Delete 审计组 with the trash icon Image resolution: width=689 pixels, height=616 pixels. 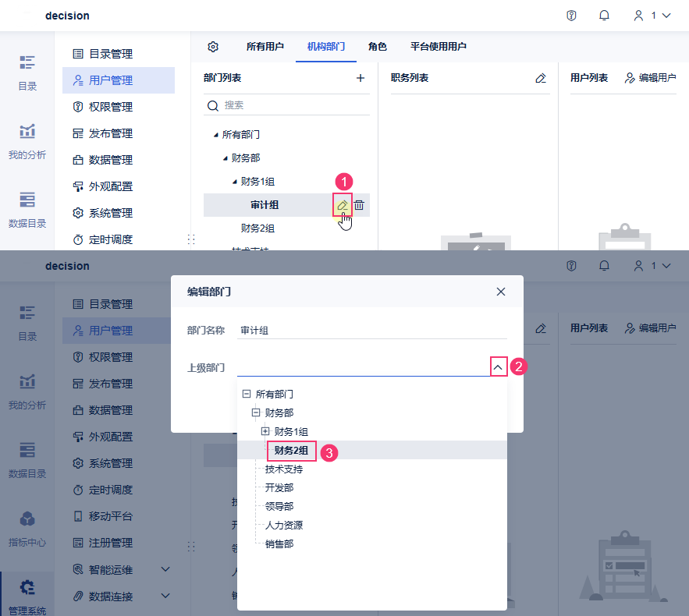click(359, 205)
